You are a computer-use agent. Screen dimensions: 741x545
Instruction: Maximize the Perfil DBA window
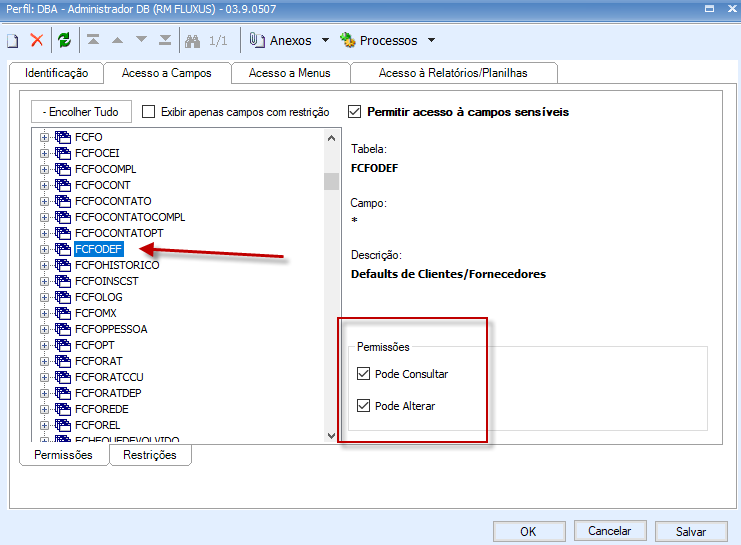[709, 9]
